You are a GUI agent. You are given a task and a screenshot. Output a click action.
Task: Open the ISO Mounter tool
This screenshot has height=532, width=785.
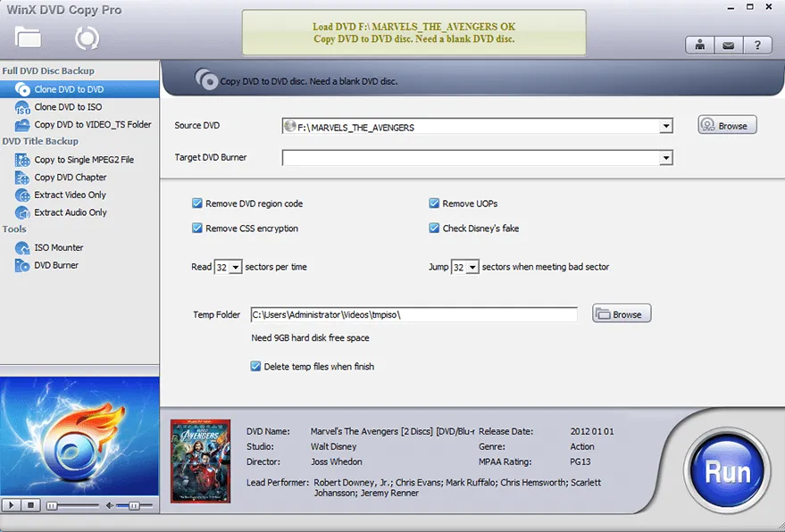(x=57, y=247)
